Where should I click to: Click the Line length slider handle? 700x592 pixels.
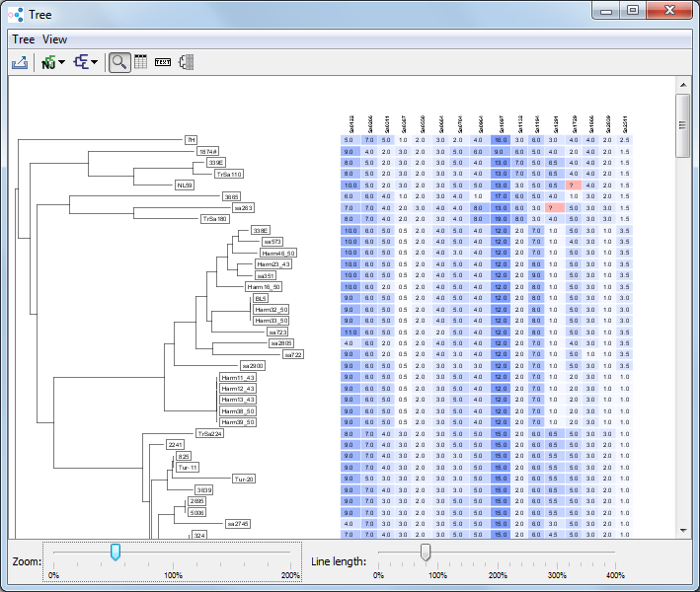coord(426,552)
